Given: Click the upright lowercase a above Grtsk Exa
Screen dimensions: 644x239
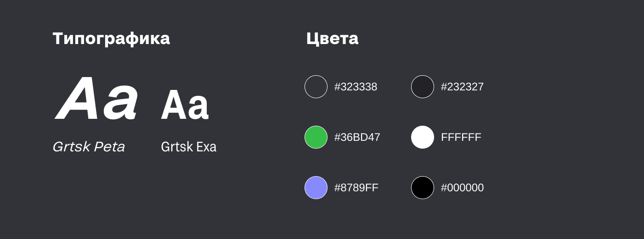Looking at the screenshot, I should point(198,108).
